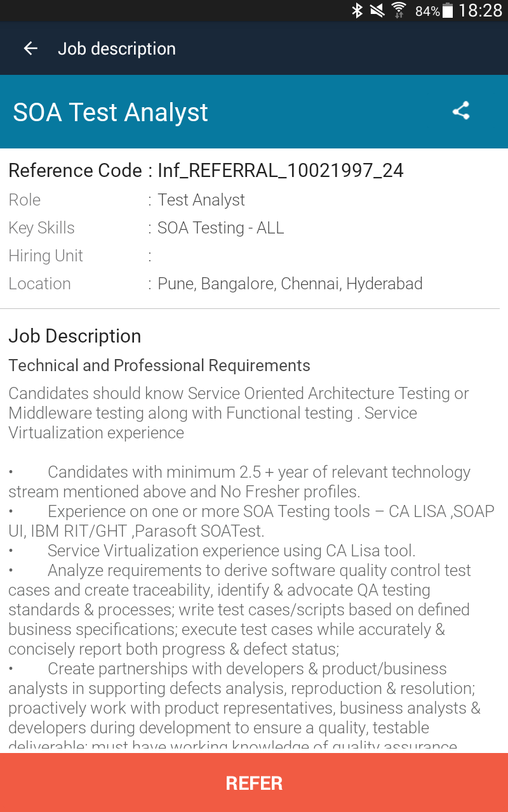Tap the Hiring Unit label
The height and width of the screenshot is (812, 508).
click(46, 256)
